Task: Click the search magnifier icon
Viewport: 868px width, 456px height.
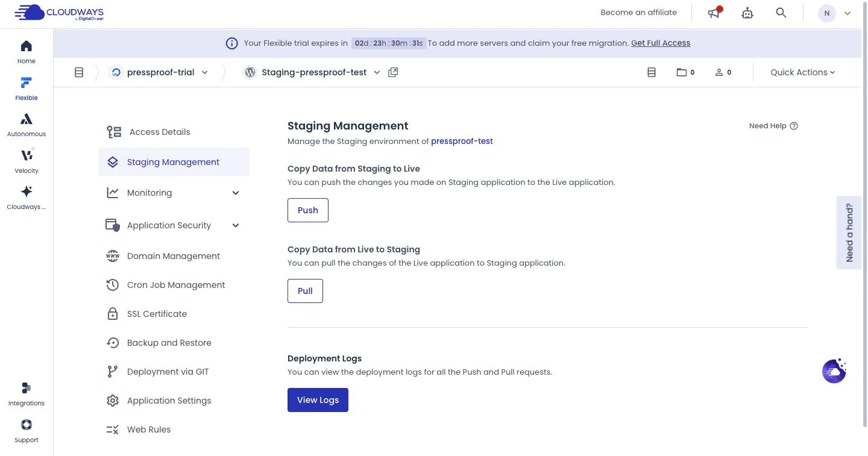Action: coord(781,13)
